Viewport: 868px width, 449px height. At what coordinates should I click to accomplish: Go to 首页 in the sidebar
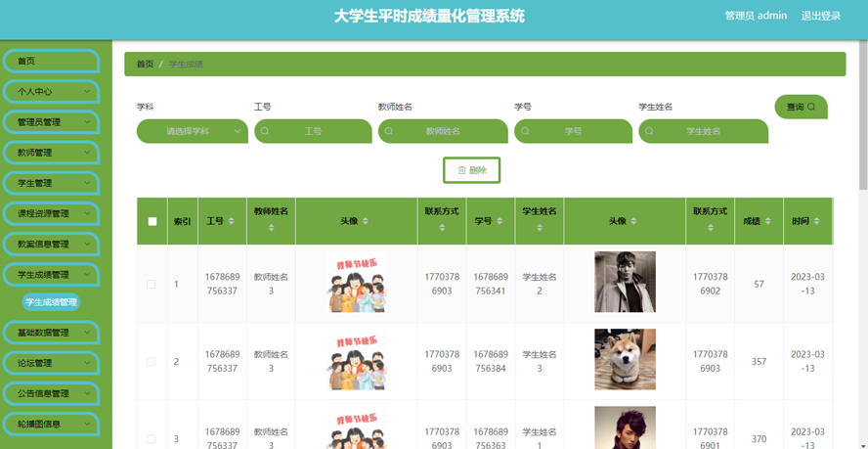(x=51, y=61)
